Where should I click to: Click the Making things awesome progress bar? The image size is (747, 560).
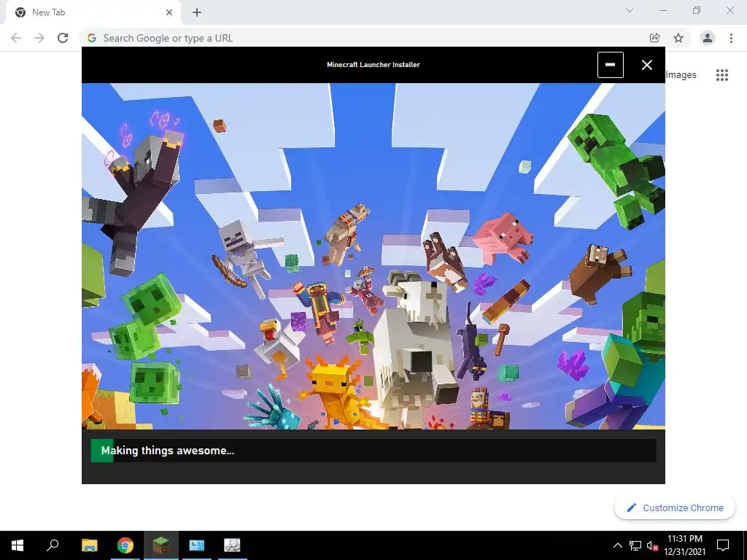pos(373,451)
